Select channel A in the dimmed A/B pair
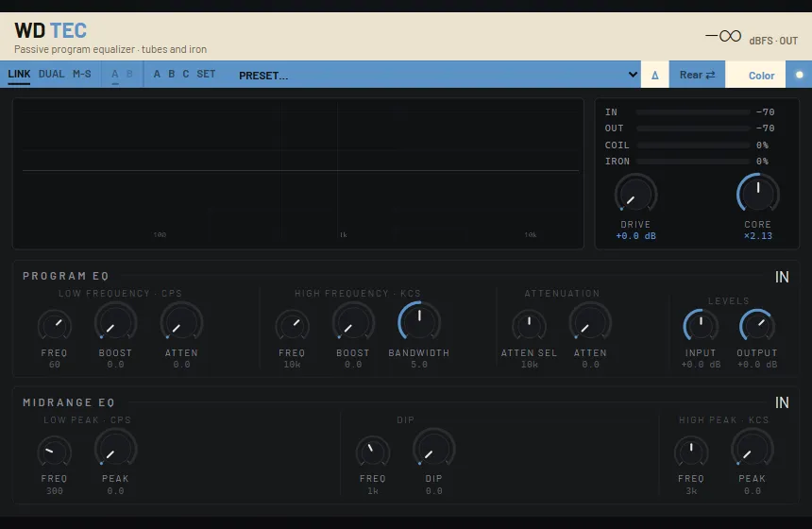 pos(115,74)
